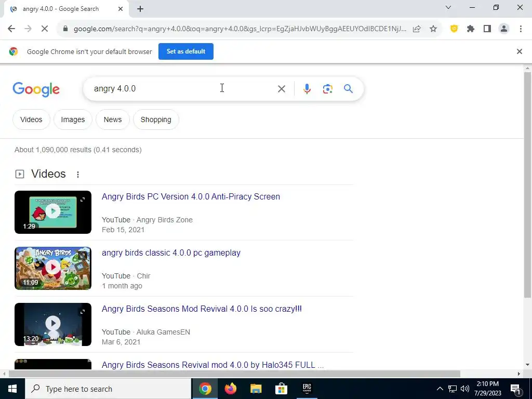Go to Google home via logo
Viewport: 532px width, 399px height.
[36, 89]
